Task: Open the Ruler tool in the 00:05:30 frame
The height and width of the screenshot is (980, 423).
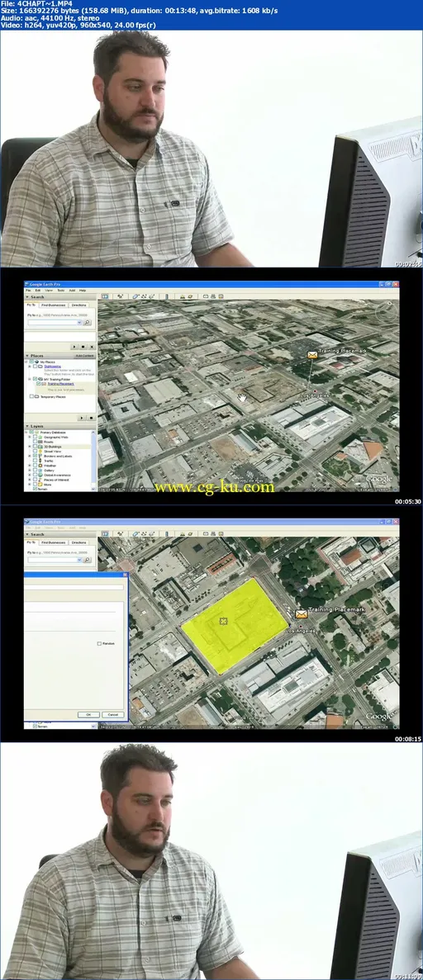Action: 166,296
